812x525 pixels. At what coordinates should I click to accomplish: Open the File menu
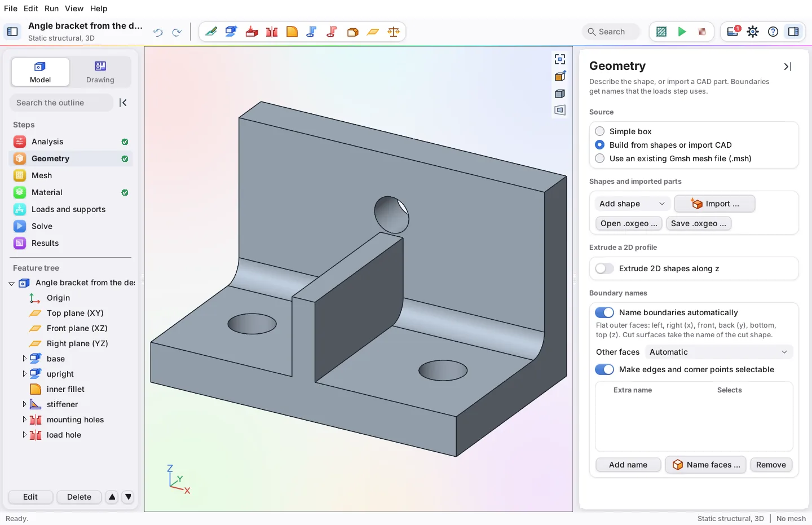pos(11,8)
